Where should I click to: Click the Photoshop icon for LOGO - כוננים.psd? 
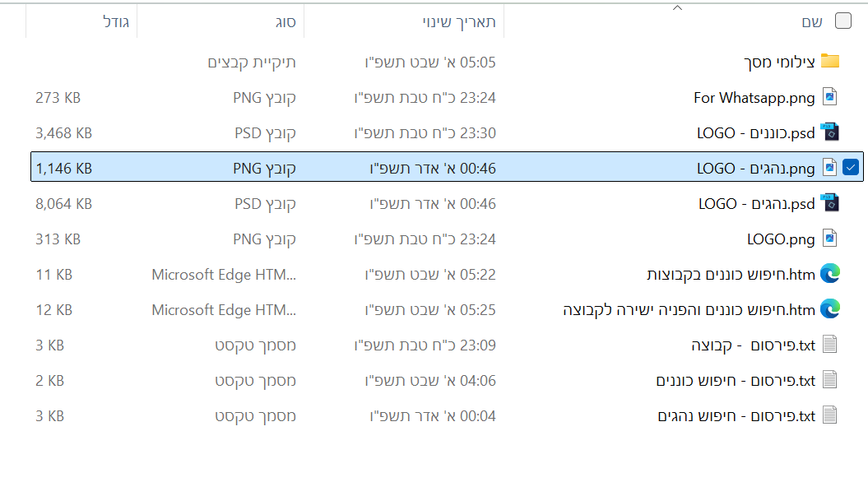click(829, 132)
